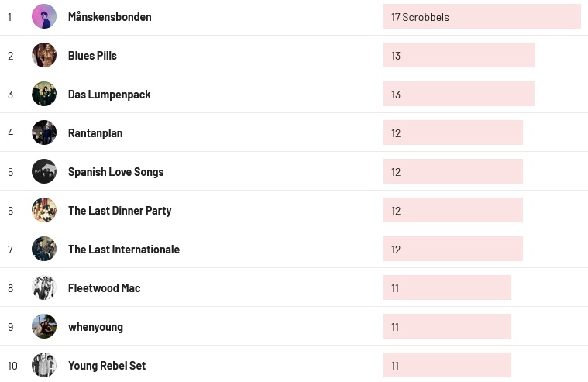
Task: Click Das Lumpenpack artist avatar
Action: pos(44,94)
